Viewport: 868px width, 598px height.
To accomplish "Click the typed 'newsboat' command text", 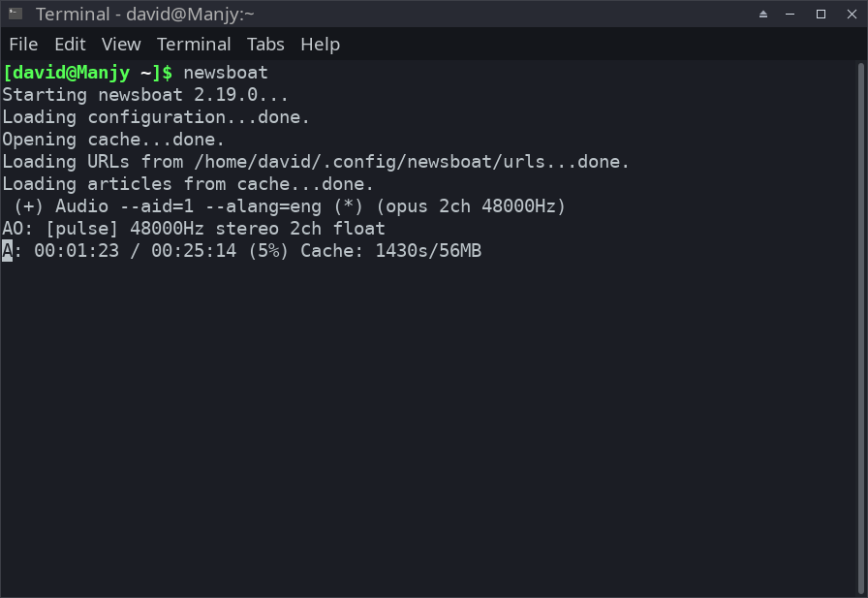I will click(225, 73).
